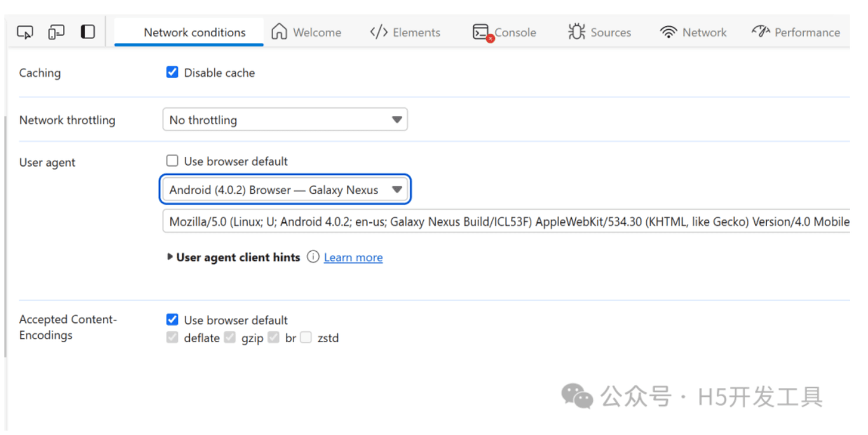Open the No throttling dropdown
Viewport: 868px width, 435px height.
tap(285, 120)
